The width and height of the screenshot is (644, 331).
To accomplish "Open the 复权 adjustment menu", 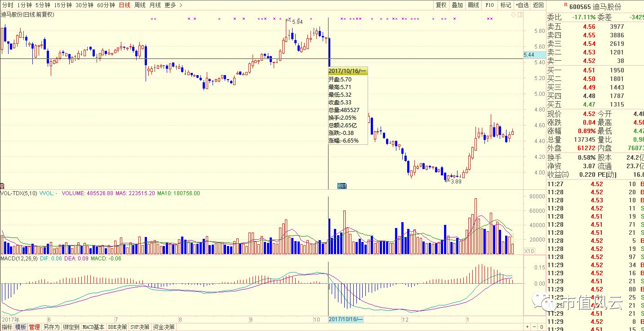I will pos(441,5).
